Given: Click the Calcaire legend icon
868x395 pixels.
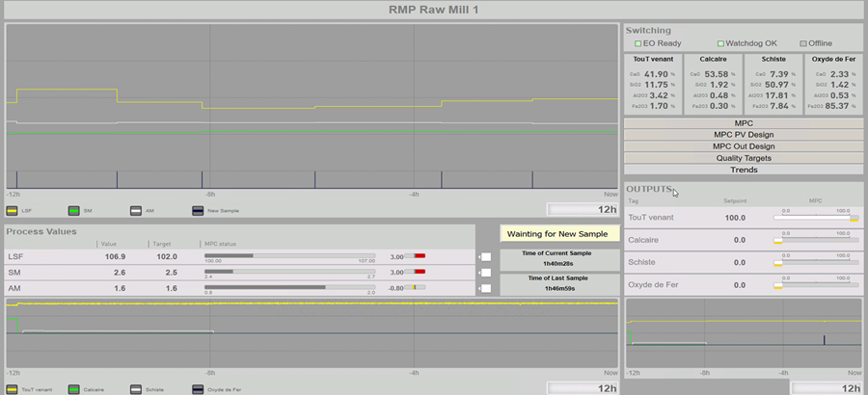Looking at the screenshot, I should coord(73,388).
